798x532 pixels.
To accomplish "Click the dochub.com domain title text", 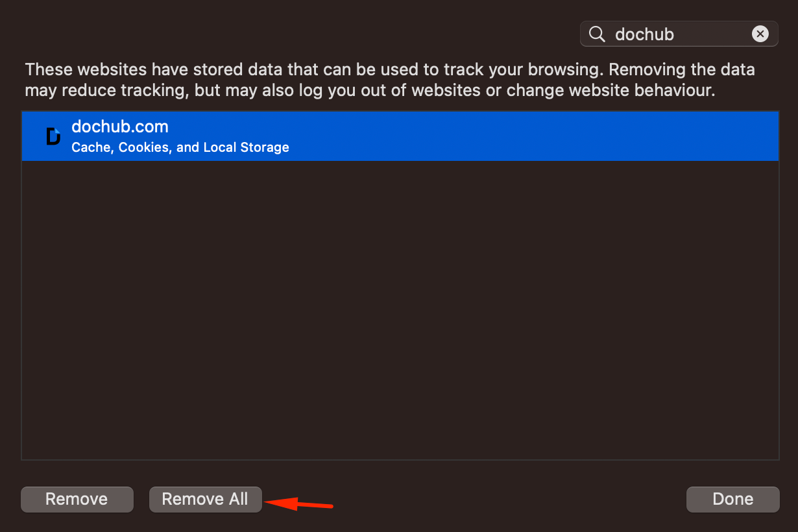I will point(120,127).
